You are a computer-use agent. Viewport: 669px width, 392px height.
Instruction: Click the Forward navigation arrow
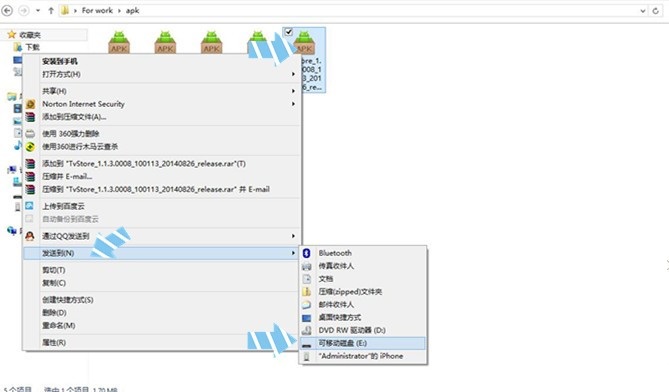(24, 11)
